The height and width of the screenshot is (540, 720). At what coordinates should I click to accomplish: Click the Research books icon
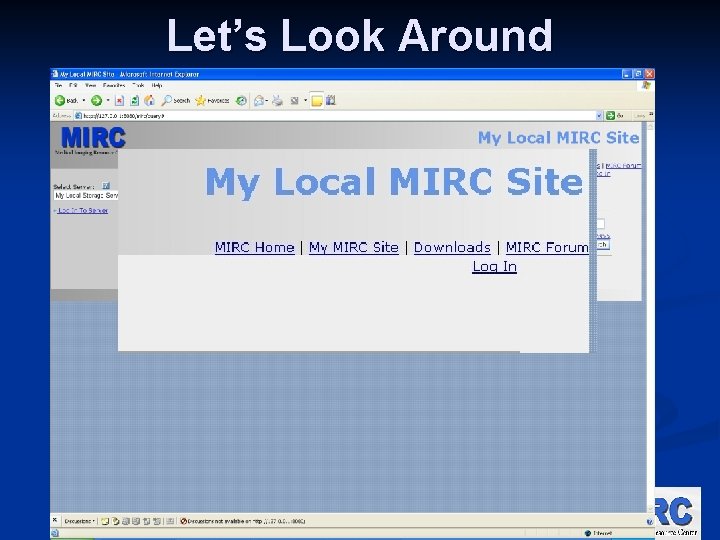tap(331, 100)
